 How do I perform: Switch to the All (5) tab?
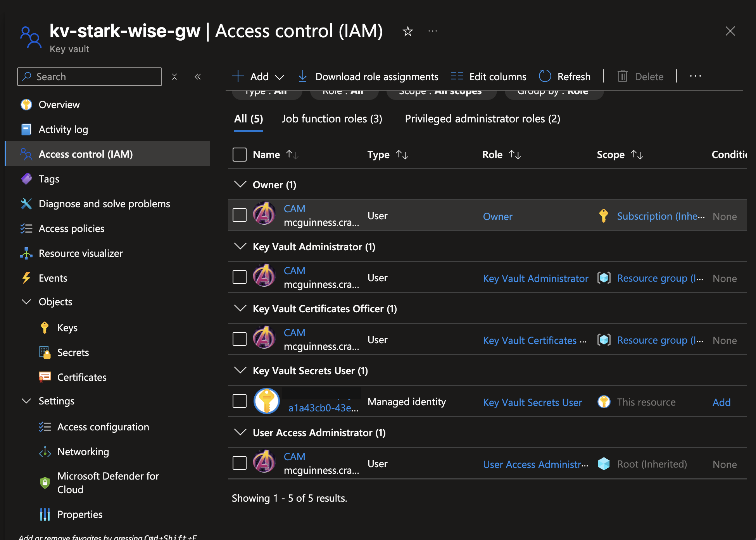[249, 119]
